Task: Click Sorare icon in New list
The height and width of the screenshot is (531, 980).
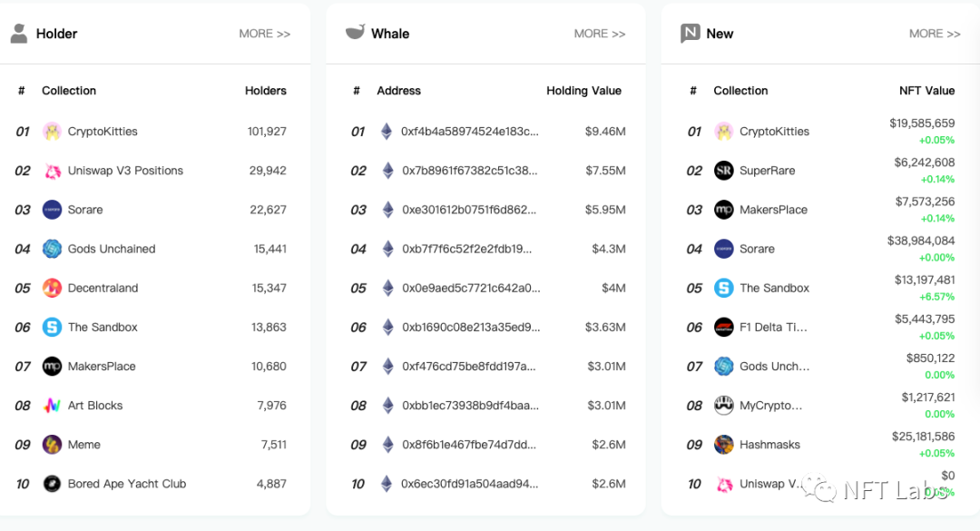Action: point(724,249)
